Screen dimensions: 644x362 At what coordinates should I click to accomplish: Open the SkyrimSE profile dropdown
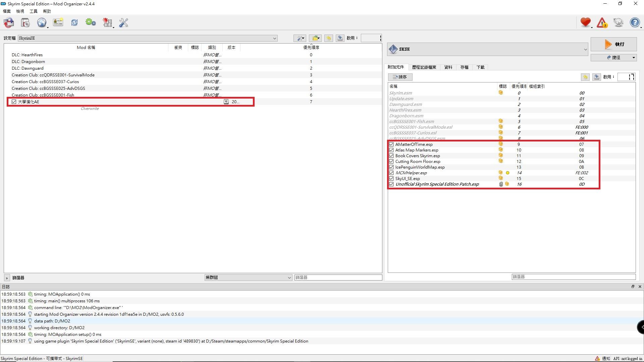click(148, 38)
